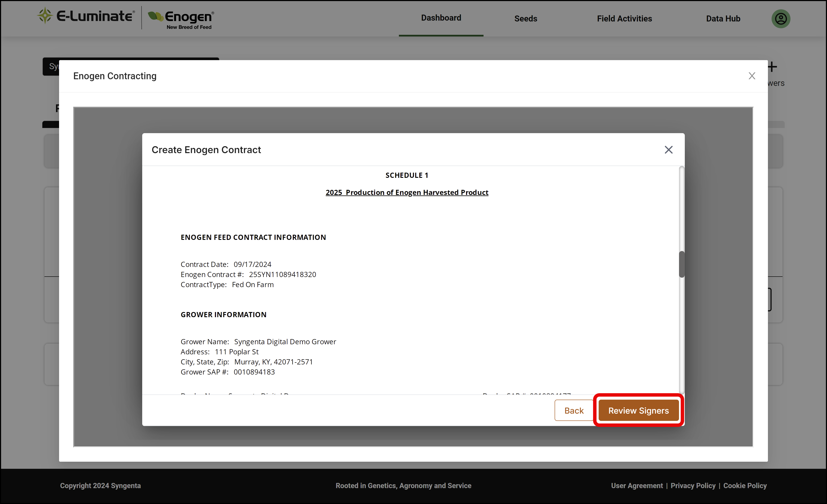Click the ENOGEN FEED CONTRACT INFORMATION heading
The width and height of the screenshot is (827, 504).
pyautogui.click(x=253, y=237)
